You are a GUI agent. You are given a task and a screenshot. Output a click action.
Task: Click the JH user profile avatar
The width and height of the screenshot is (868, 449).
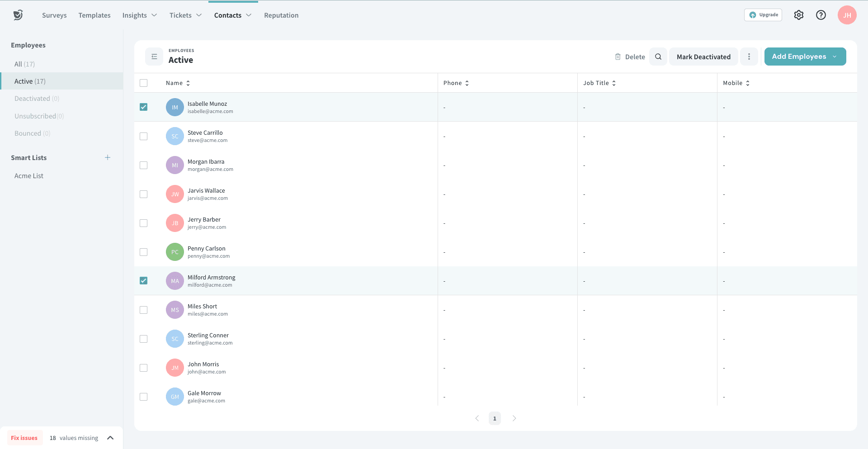pyautogui.click(x=847, y=15)
